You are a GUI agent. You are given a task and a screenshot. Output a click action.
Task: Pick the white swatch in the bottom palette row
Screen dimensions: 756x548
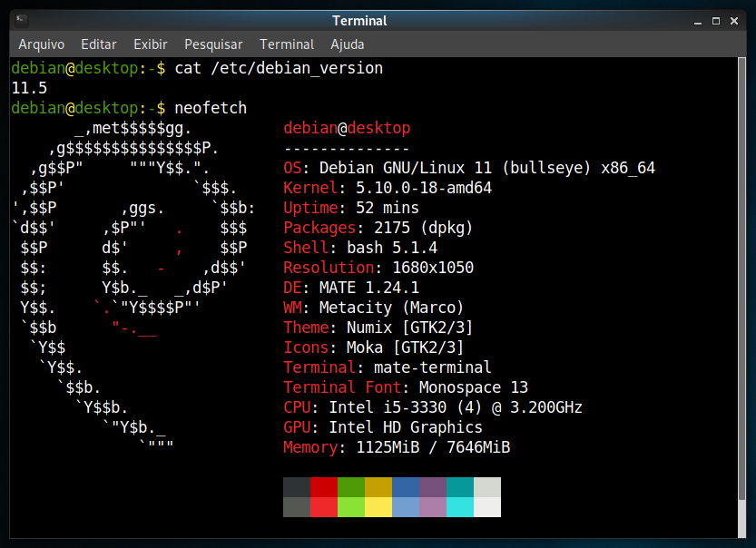pyautogui.click(x=487, y=507)
